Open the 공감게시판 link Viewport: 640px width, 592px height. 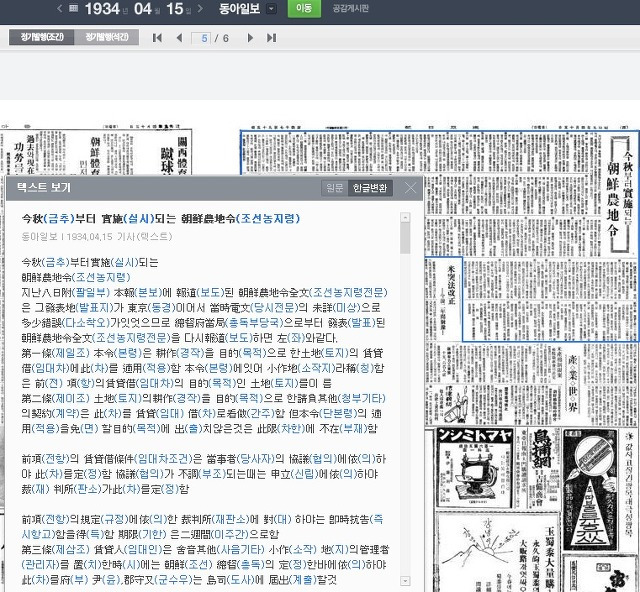click(x=351, y=8)
